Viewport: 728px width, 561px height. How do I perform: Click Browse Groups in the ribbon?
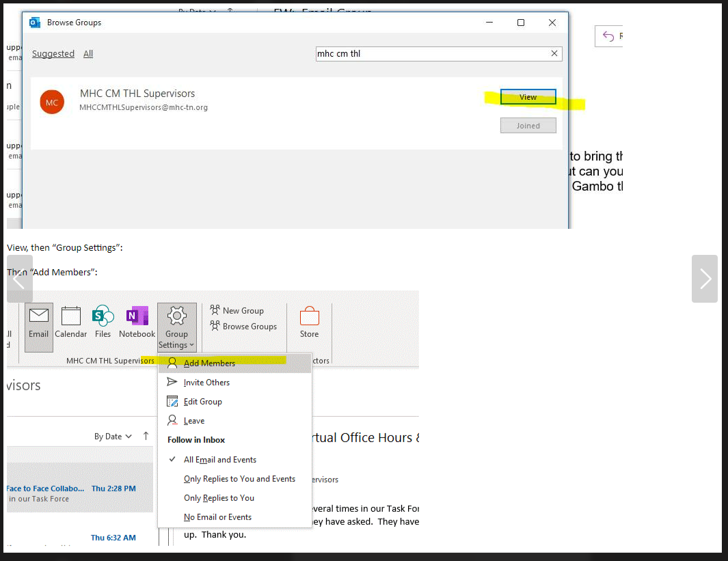pyautogui.click(x=243, y=326)
